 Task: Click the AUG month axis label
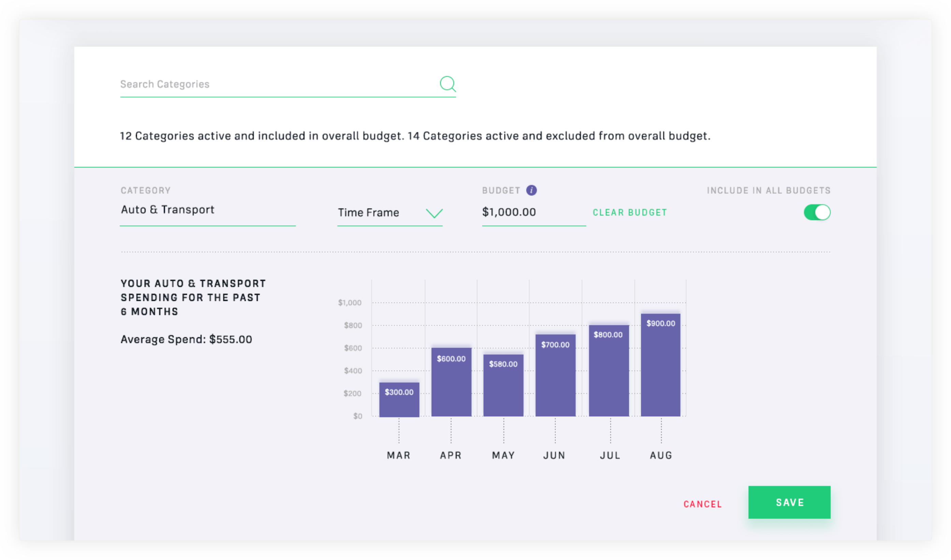(x=661, y=455)
